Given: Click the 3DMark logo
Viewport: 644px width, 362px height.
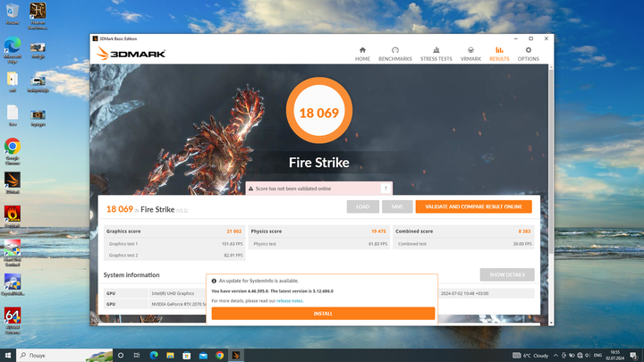Looking at the screenshot, I should click(131, 54).
